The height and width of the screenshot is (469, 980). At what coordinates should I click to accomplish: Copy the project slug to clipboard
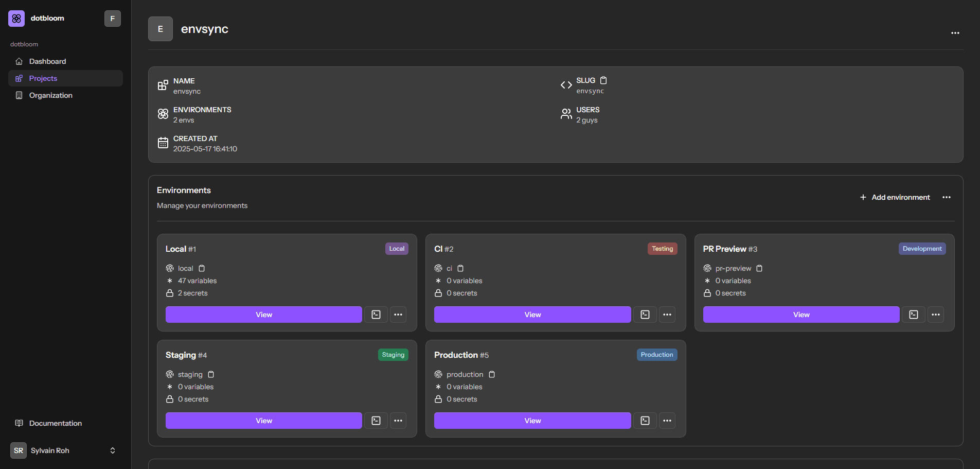pyautogui.click(x=603, y=80)
